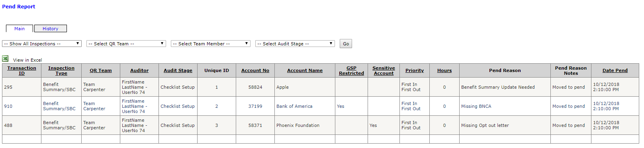
Task: Open the Select Team Member dropdown
Action: click(211, 44)
